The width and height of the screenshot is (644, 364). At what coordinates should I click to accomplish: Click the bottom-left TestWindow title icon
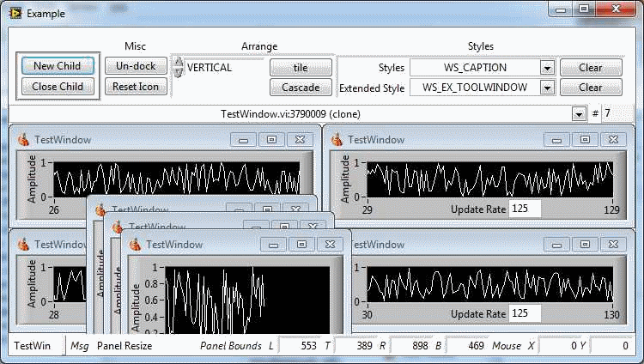[x=24, y=244]
